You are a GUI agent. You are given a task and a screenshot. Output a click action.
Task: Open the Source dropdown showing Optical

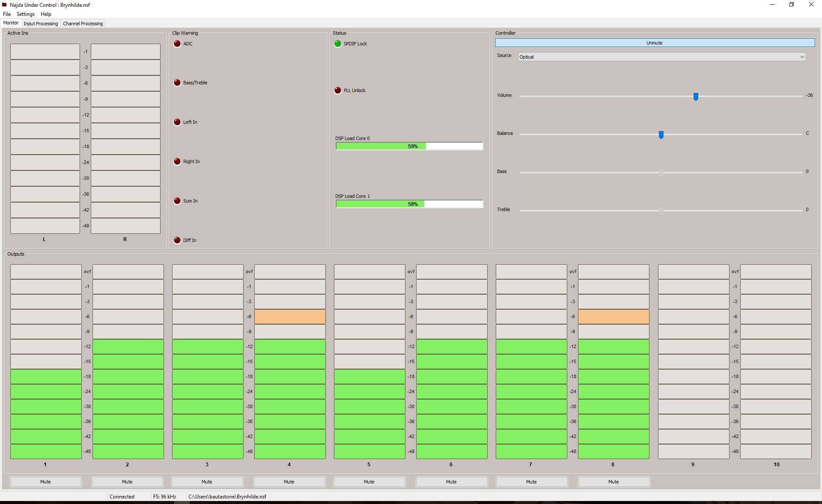tap(661, 57)
